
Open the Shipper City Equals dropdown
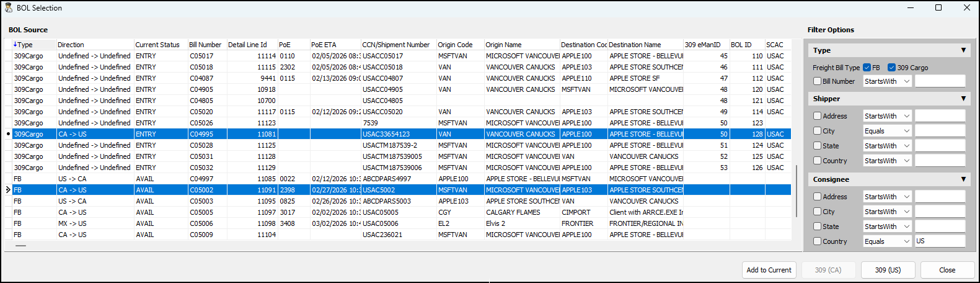tap(888, 131)
